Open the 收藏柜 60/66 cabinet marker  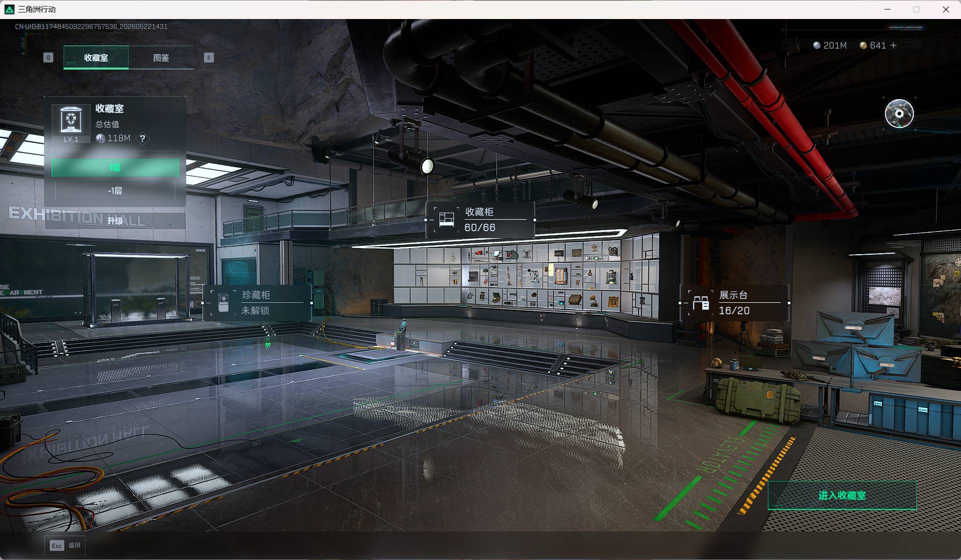pos(480,220)
